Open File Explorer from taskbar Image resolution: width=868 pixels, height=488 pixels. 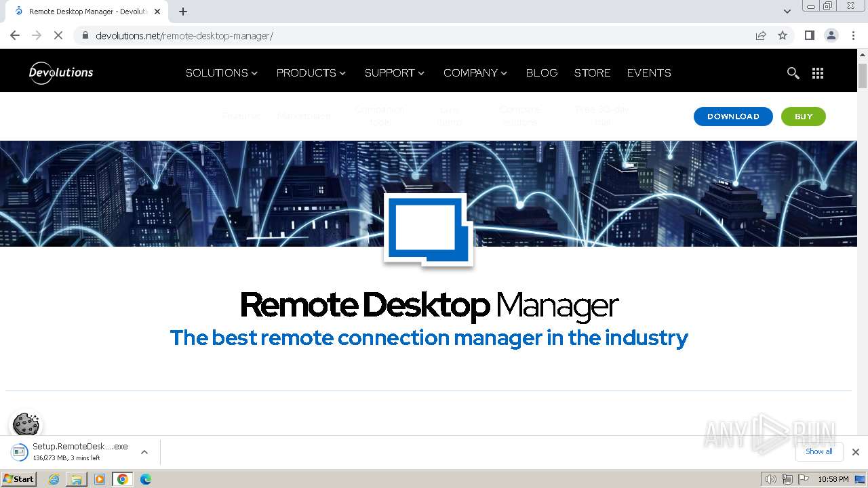77,479
